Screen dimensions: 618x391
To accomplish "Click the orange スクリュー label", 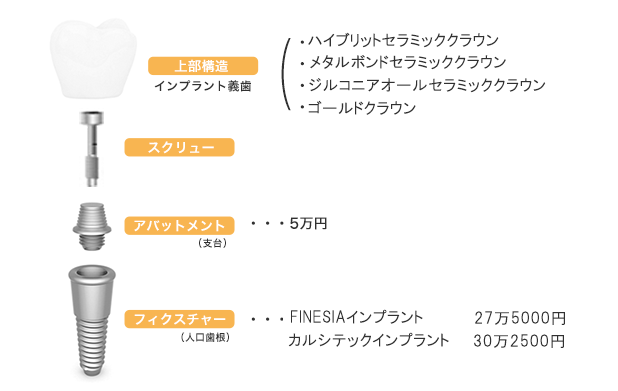I will 180,147.
